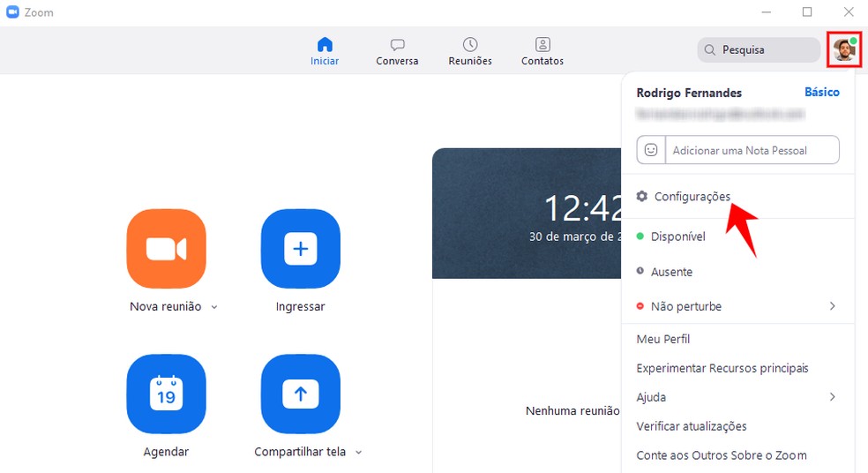Select Experimentar Recursos principais

(722, 368)
